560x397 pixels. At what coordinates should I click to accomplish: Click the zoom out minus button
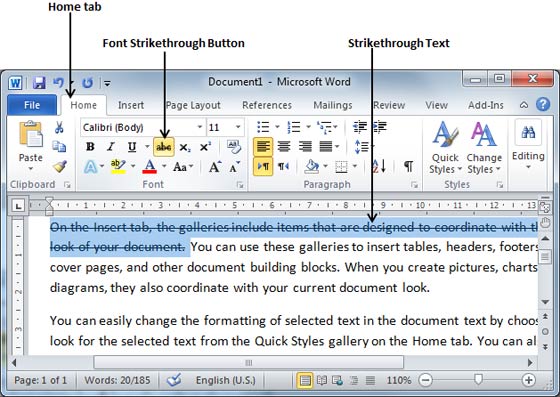pyautogui.click(x=425, y=380)
